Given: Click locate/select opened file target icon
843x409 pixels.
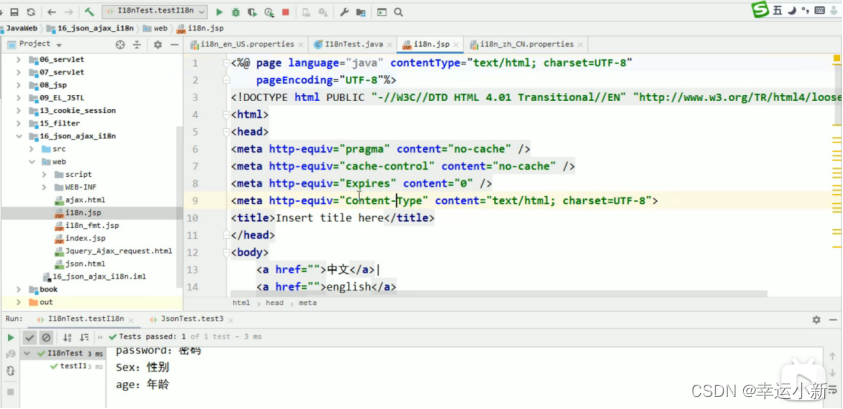Looking at the screenshot, I should pyautogui.click(x=120, y=45).
